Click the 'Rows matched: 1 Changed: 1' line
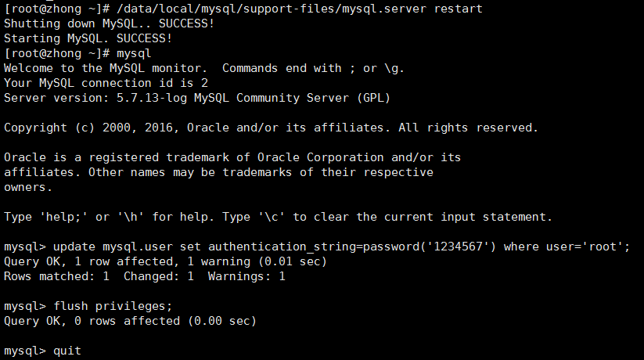Image resolution: width=644 pixels, height=360 pixels. pos(145,276)
